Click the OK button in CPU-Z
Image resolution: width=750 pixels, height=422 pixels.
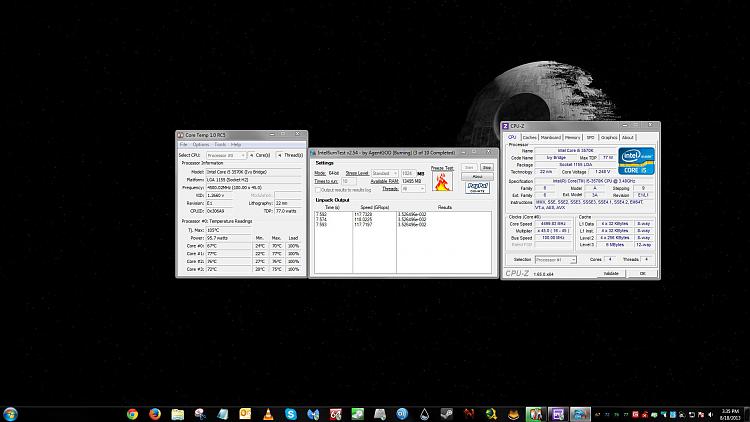(642, 274)
